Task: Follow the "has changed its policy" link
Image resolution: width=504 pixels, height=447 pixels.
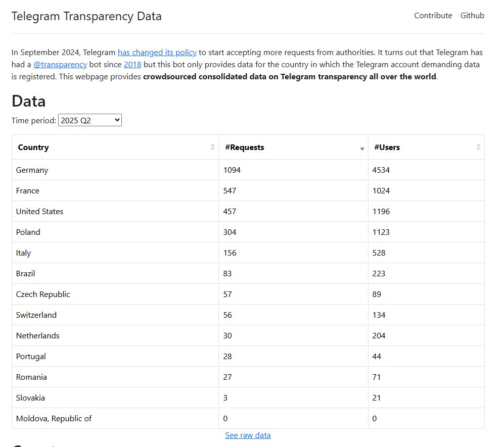Action: 157,53
